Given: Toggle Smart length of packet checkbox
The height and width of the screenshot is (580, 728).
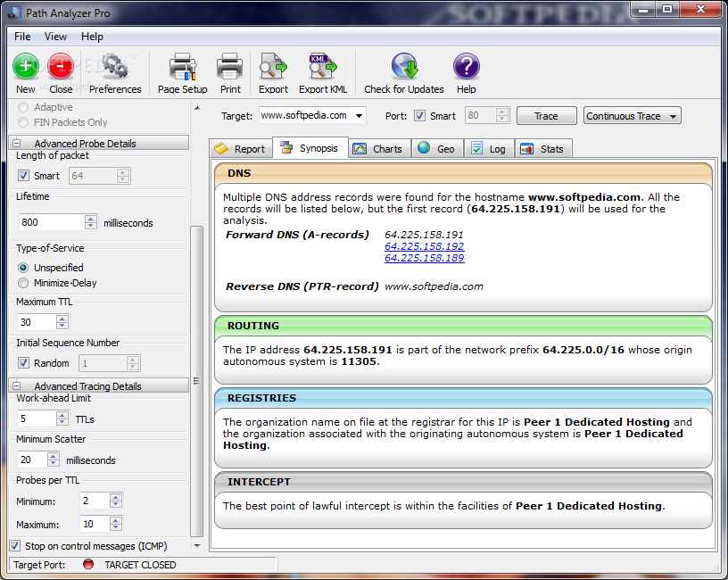Looking at the screenshot, I should point(23,176).
